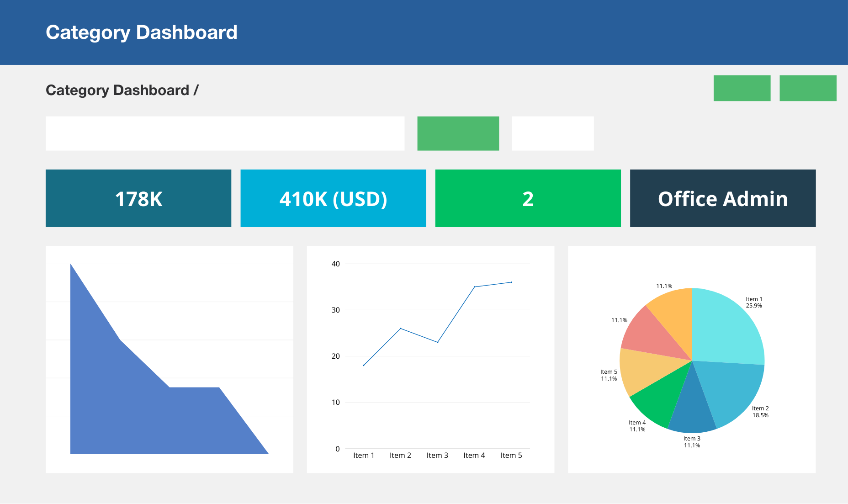Viewport: 848px width, 504px height.
Task: Click the last green button at top right
Action: tap(808, 88)
